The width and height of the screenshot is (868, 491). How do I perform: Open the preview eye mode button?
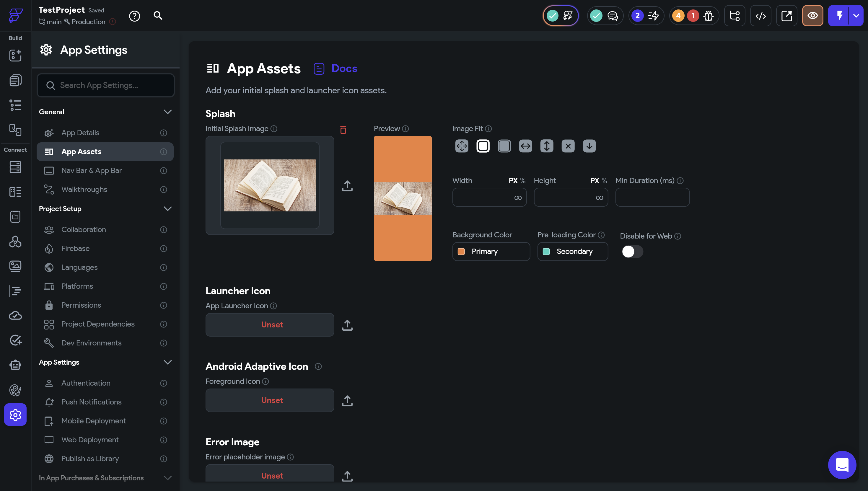pos(812,16)
